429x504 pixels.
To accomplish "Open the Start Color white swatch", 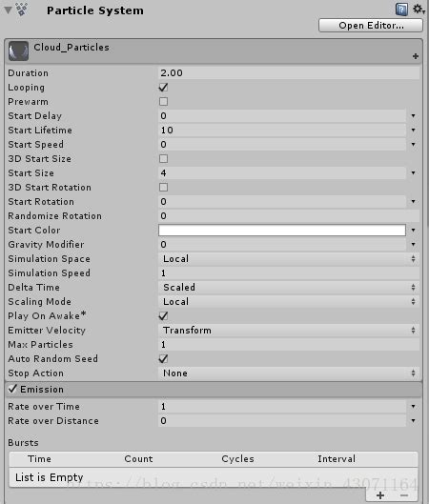I will click(x=282, y=231).
